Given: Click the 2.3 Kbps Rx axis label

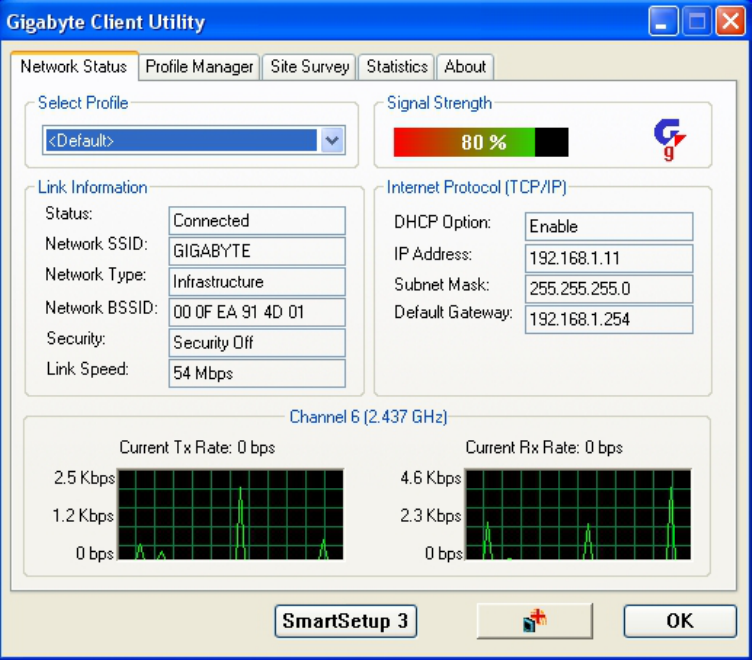Looking at the screenshot, I should (x=431, y=516).
